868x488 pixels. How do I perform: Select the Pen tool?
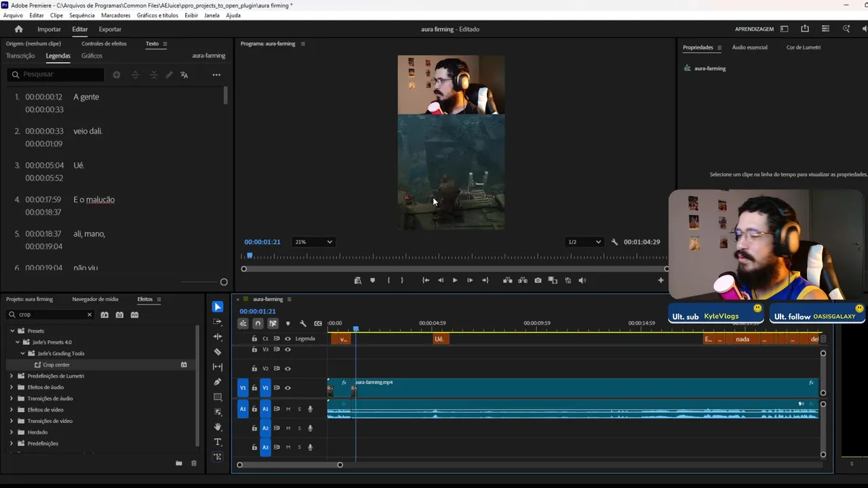coord(218,382)
